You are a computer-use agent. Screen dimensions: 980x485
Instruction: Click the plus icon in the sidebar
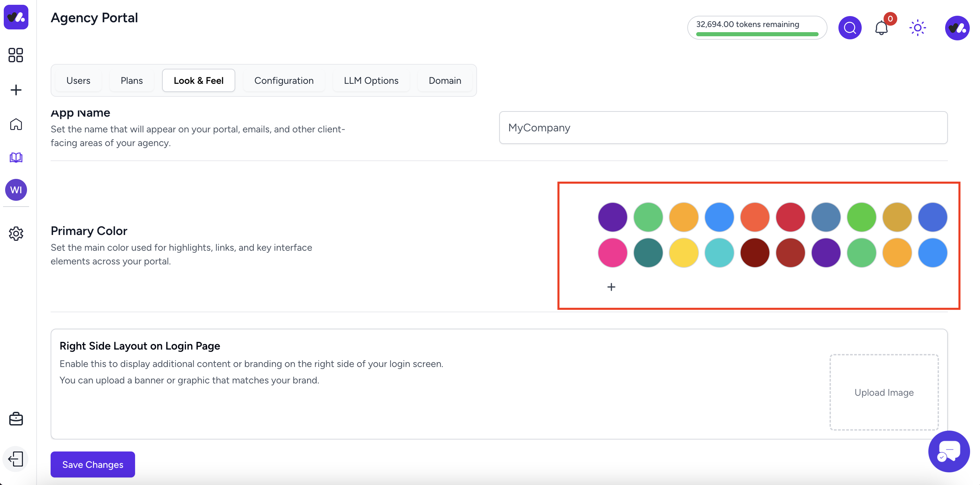point(16,90)
